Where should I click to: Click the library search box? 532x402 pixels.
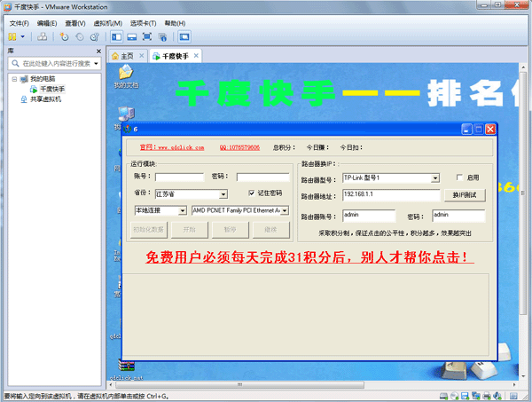pyautogui.click(x=54, y=64)
